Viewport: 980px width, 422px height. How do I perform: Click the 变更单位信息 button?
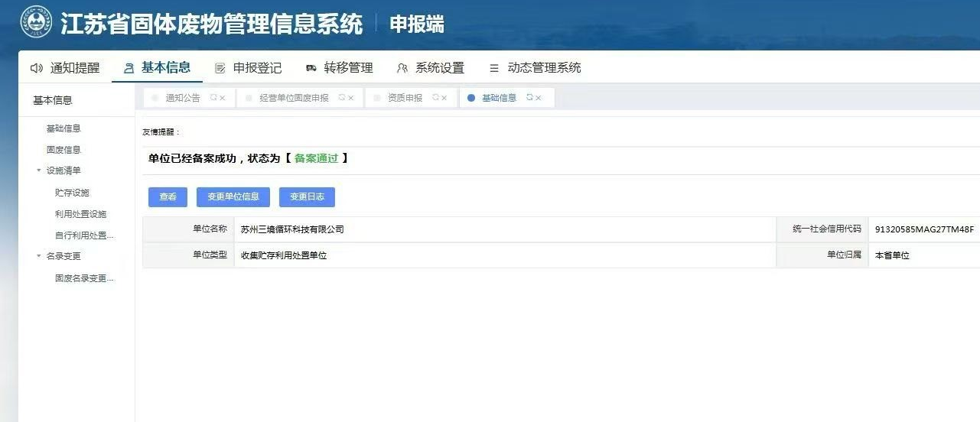[233, 197]
